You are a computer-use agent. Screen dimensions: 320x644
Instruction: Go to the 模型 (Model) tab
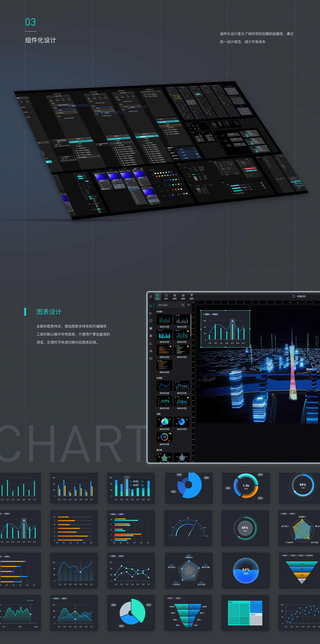tap(192, 296)
